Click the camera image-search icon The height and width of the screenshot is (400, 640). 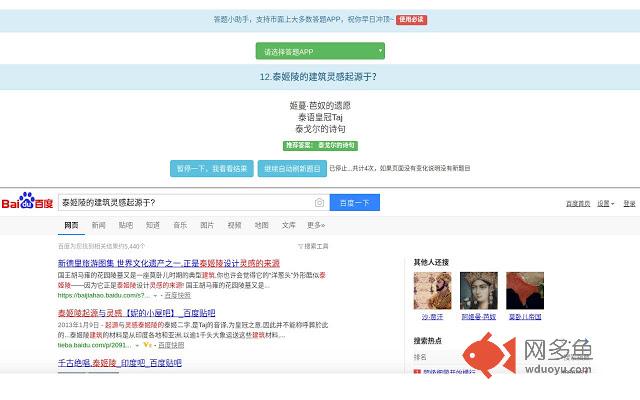pyautogui.click(x=319, y=202)
